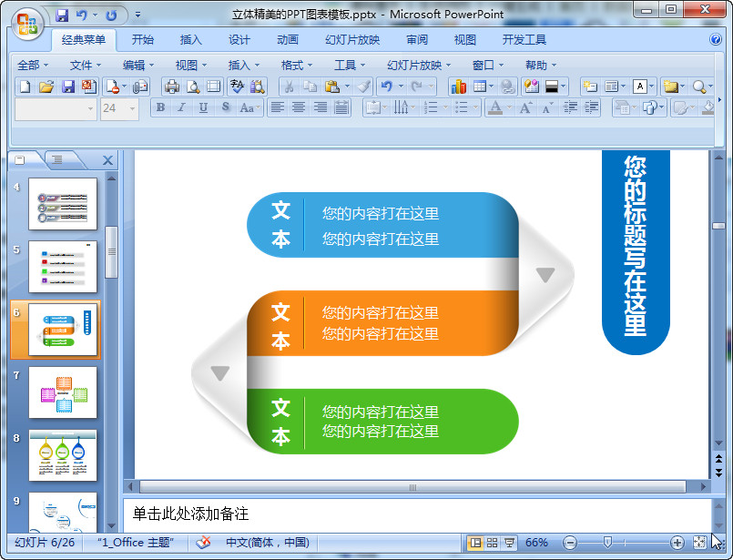Decrease font size icon
733x560 pixels.
547,108
